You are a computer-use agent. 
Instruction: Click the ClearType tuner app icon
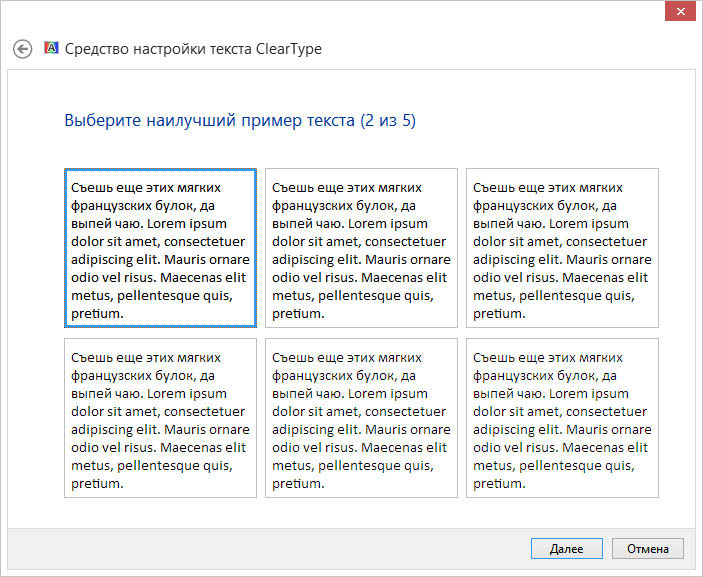(x=51, y=48)
